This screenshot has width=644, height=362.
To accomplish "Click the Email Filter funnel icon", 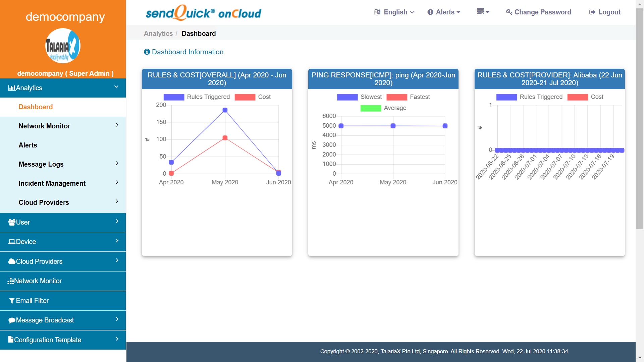I will pyautogui.click(x=12, y=301).
